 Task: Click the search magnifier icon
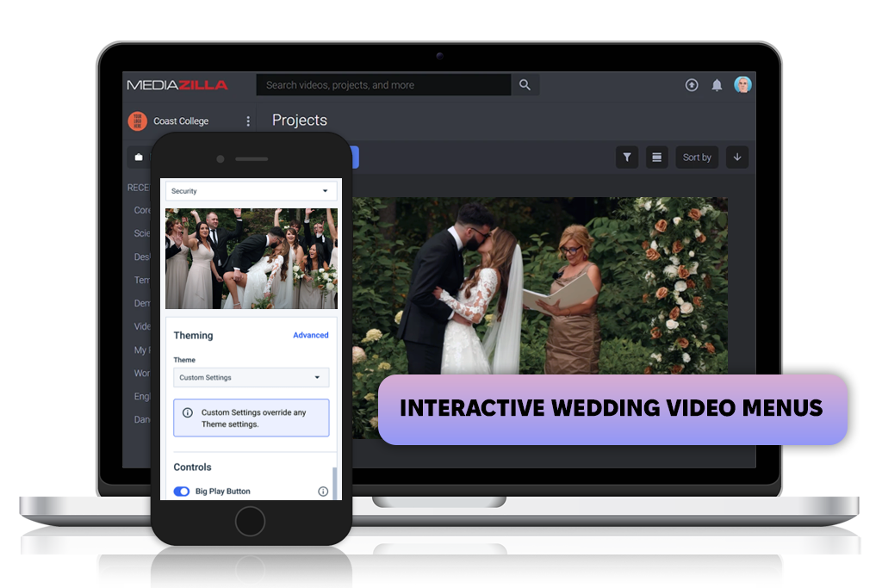pos(525,85)
